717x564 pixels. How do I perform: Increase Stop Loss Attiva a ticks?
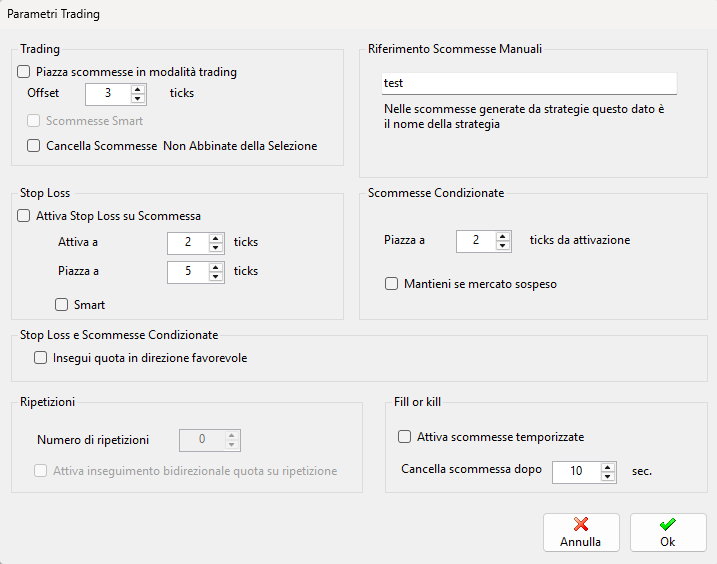pyautogui.click(x=215, y=238)
